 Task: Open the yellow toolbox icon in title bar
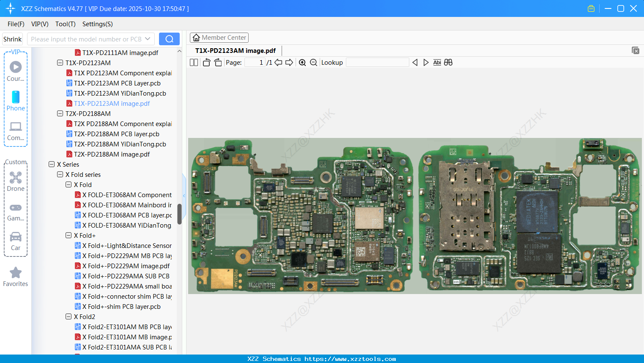(x=591, y=8)
